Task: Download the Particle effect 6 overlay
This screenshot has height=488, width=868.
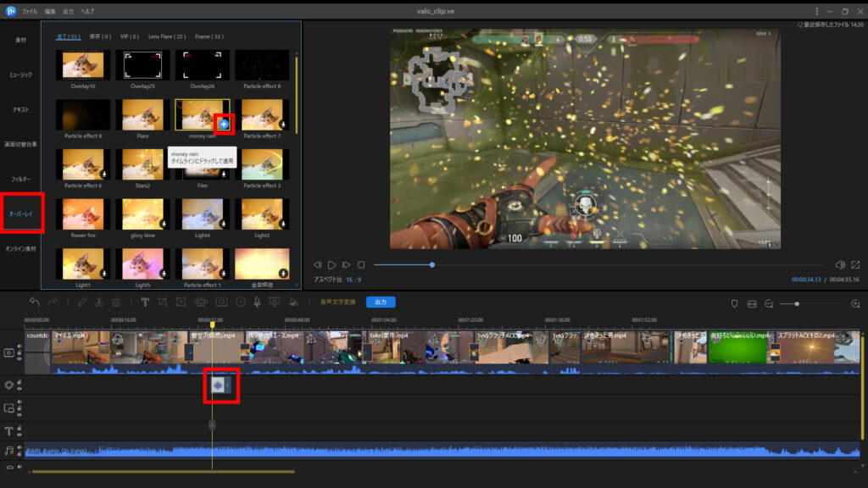Action: (103, 175)
